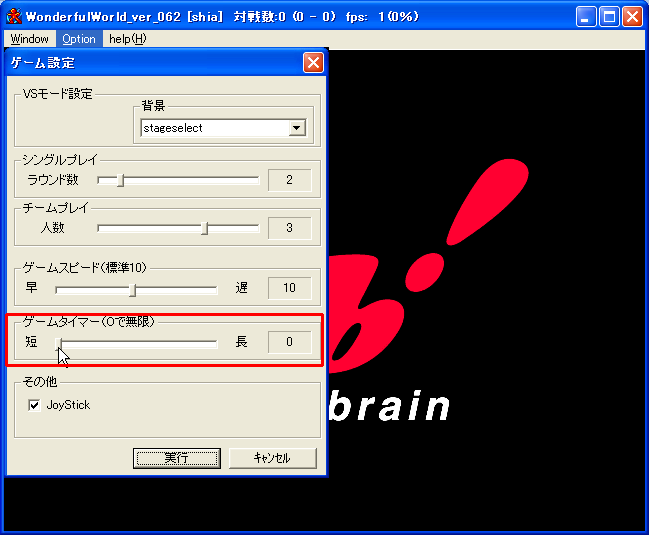
Task: Click the 長 label by the timer slider
Action: pos(241,342)
